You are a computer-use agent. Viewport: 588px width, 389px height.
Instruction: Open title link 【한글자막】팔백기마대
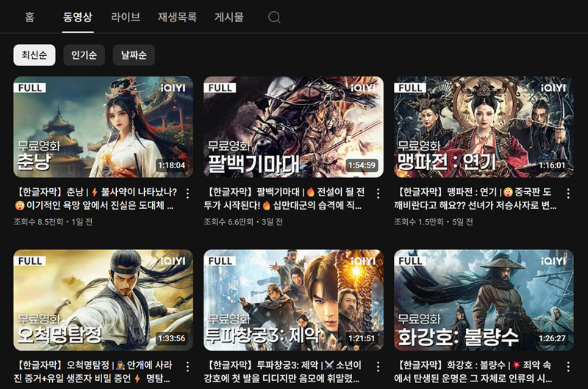coord(284,199)
